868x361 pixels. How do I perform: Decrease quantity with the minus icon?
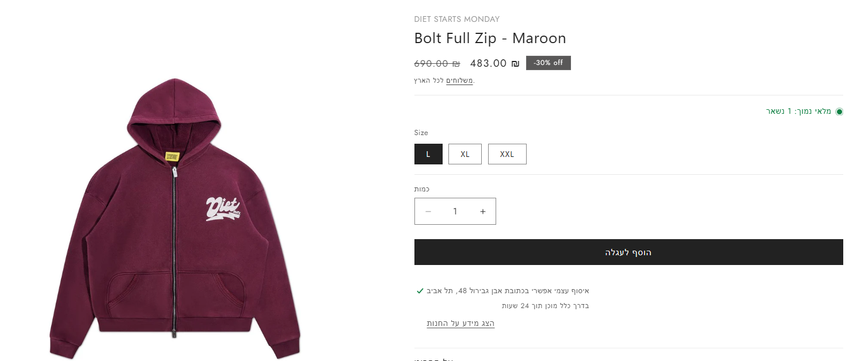coord(428,212)
